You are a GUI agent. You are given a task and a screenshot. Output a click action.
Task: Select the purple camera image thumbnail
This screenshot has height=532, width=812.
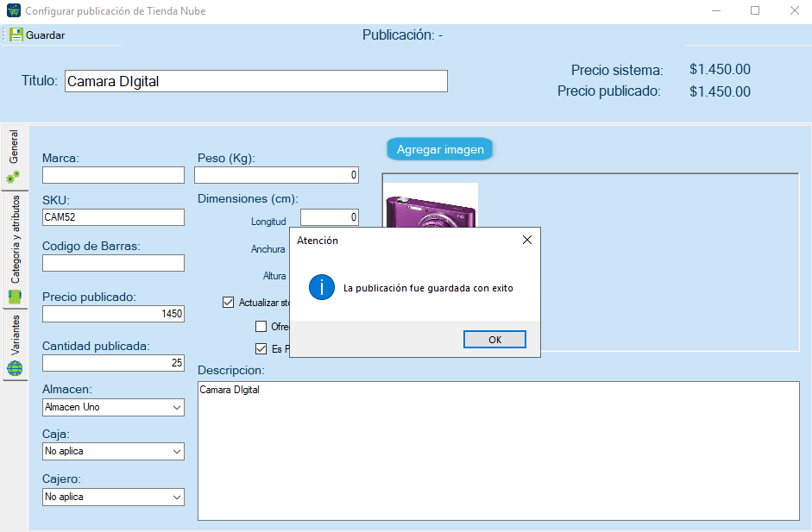(431, 205)
